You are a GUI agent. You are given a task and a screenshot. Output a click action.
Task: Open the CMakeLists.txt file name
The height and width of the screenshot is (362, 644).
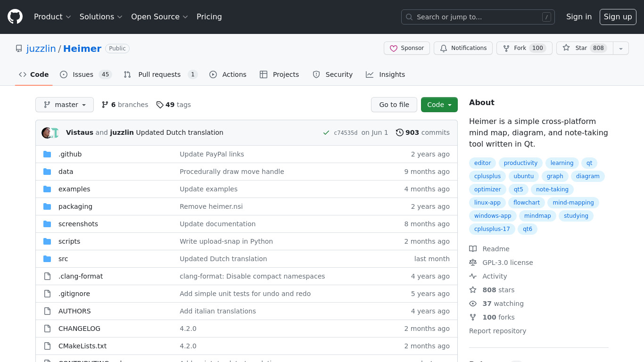coord(83,346)
